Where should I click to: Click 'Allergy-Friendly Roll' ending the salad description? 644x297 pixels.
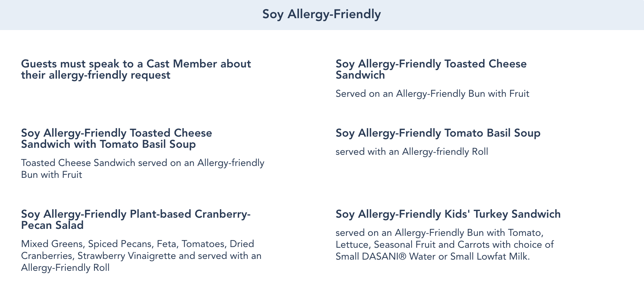(x=65, y=268)
